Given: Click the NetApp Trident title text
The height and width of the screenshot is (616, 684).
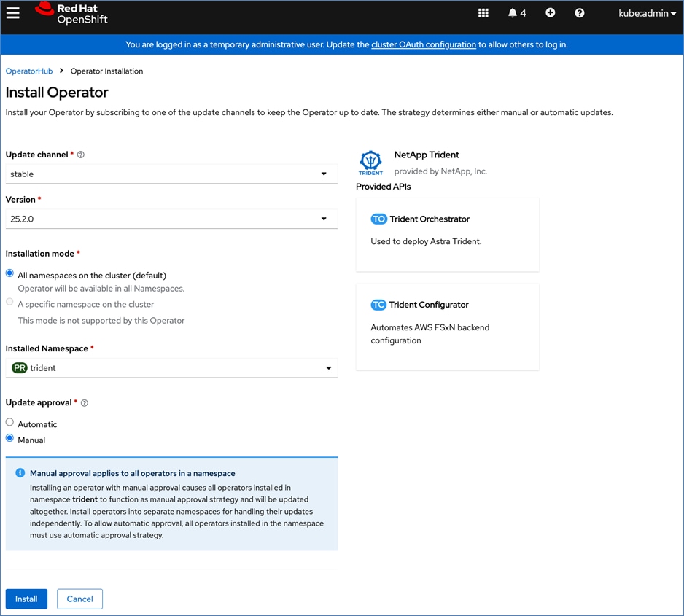Looking at the screenshot, I should click(x=427, y=155).
